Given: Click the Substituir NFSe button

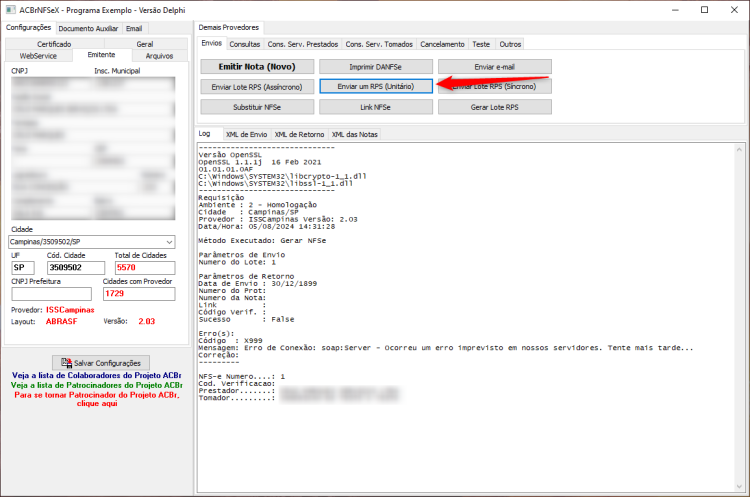Looking at the screenshot, I should (x=257, y=107).
